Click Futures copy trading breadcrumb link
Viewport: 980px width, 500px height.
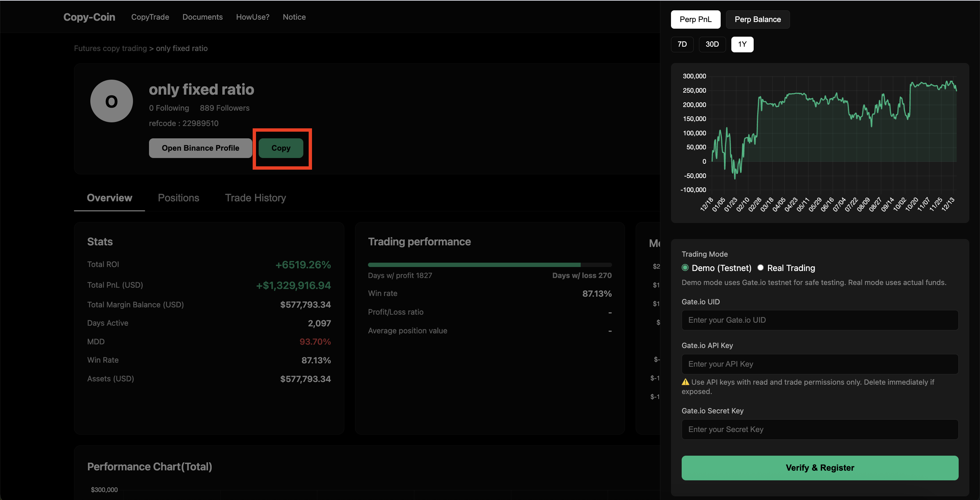110,48
